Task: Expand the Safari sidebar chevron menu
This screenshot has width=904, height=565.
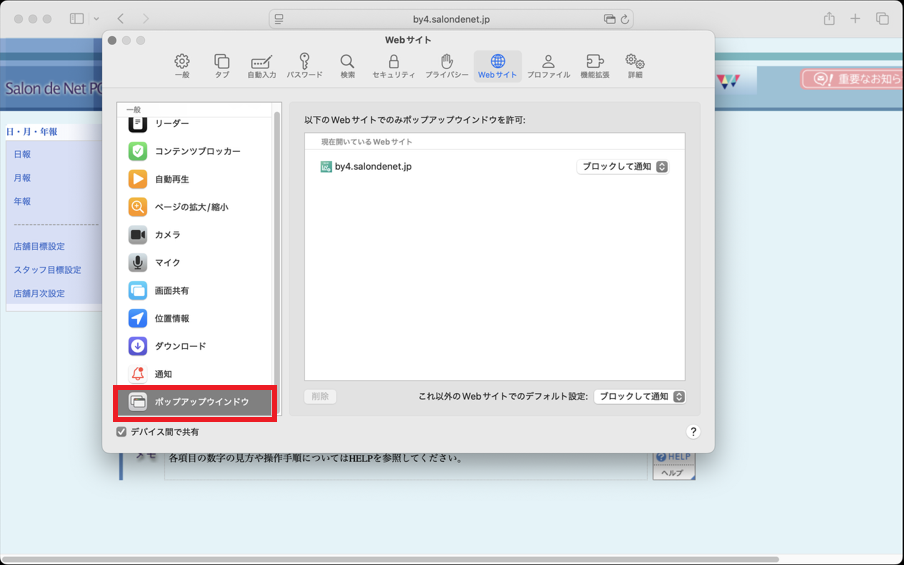Action: click(96, 19)
